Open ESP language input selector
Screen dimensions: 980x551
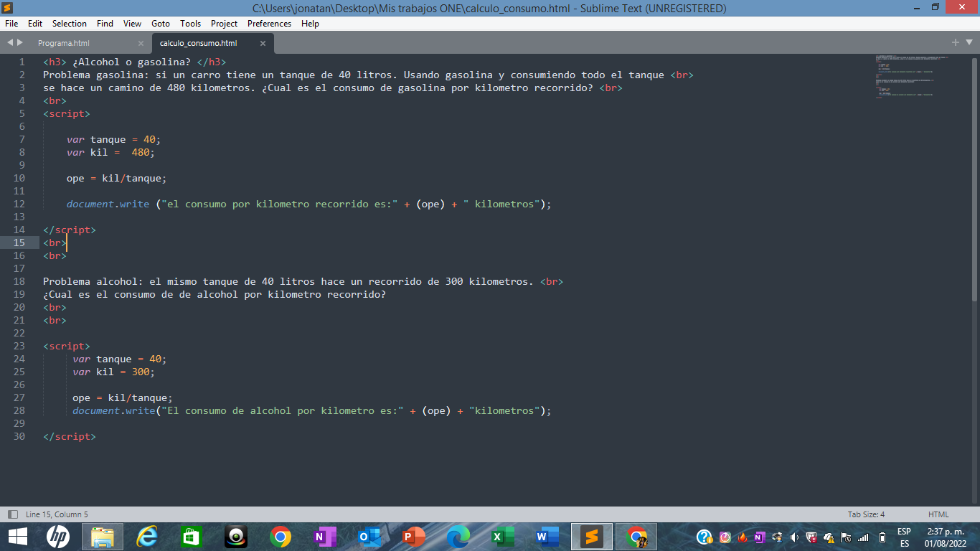pos(904,537)
